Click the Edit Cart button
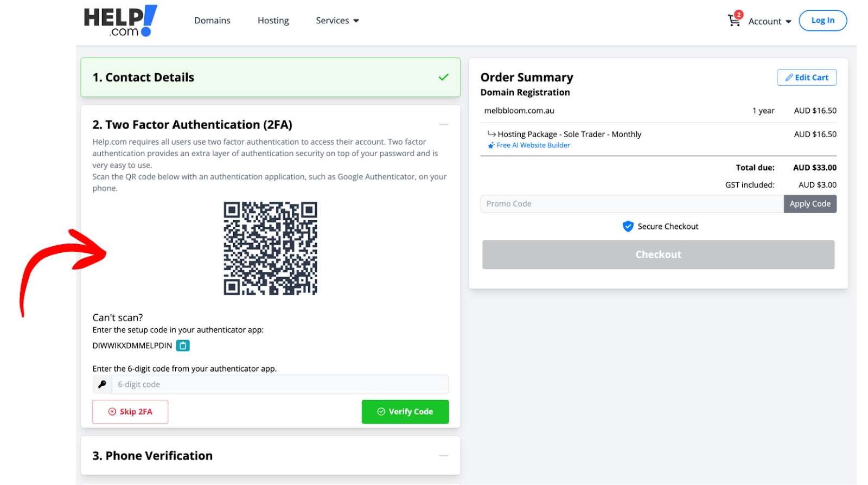This screenshot has height=485, width=868. click(x=806, y=78)
